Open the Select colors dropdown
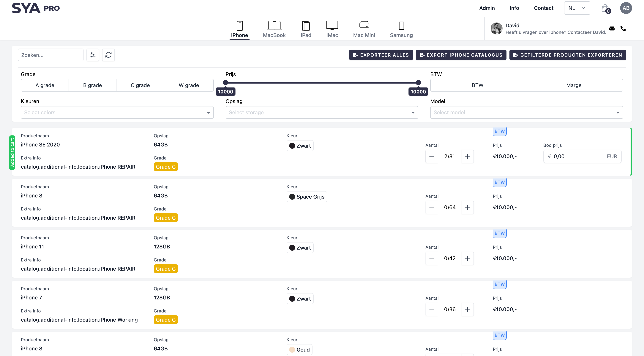The image size is (644, 356). [x=117, y=112]
